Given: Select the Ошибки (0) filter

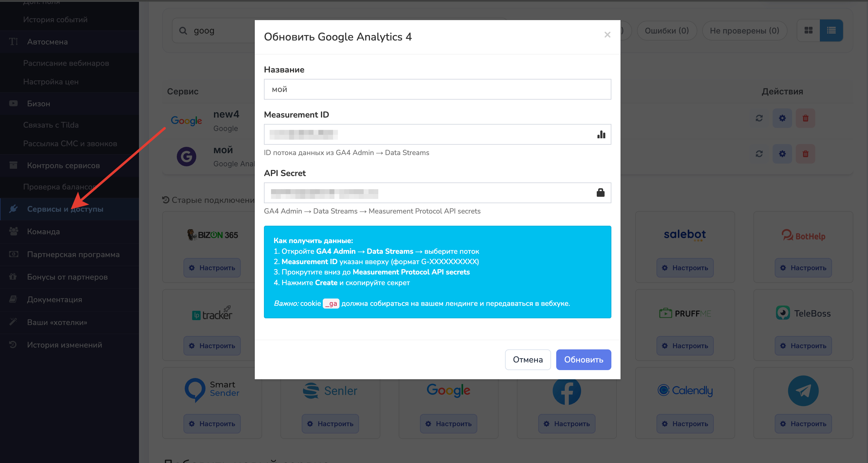Looking at the screenshot, I should tap(667, 31).
